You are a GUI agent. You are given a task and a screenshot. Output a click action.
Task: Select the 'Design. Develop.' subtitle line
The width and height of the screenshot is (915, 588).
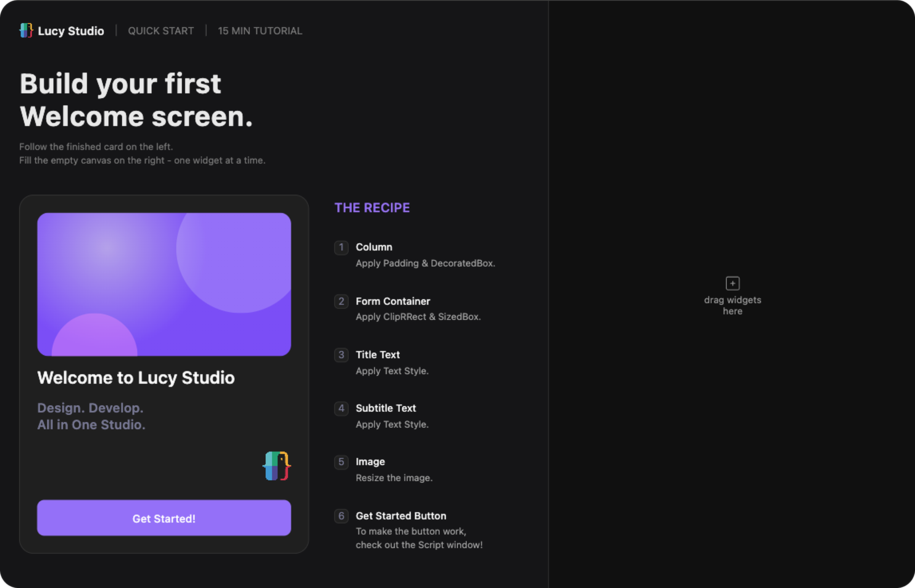click(x=90, y=408)
